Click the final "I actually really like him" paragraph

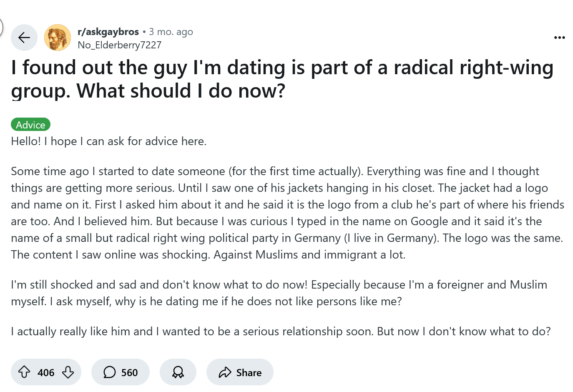280,332
